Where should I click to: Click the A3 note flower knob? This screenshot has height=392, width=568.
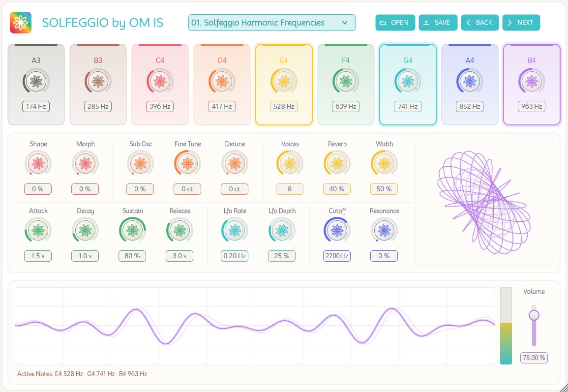(36, 82)
